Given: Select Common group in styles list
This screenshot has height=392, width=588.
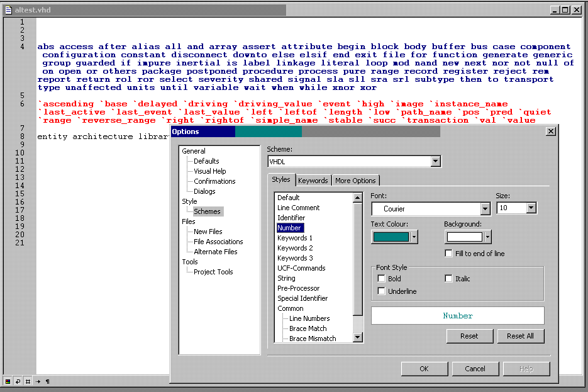Looking at the screenshot, I should pyautogui.click(x=291, y=309).
